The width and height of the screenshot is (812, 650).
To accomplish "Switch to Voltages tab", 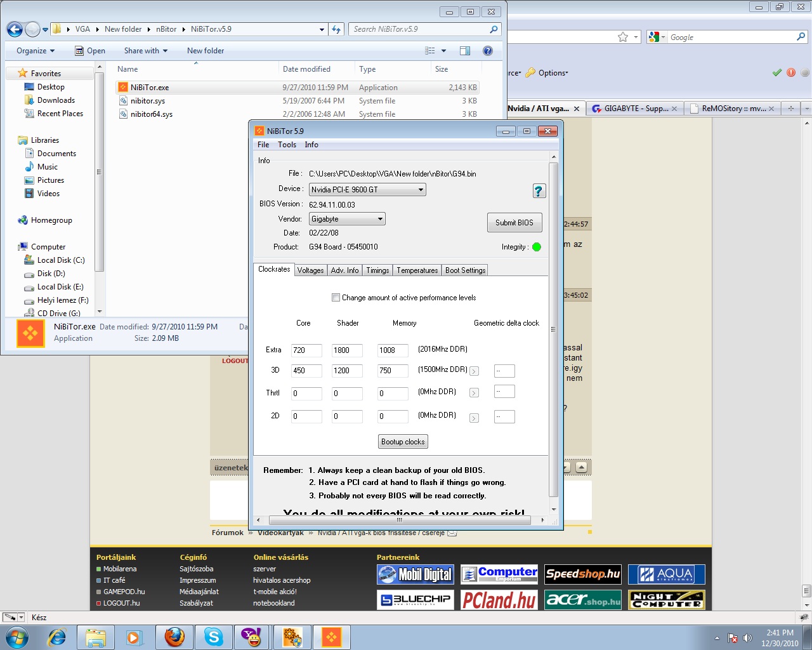I will point(310,270).
